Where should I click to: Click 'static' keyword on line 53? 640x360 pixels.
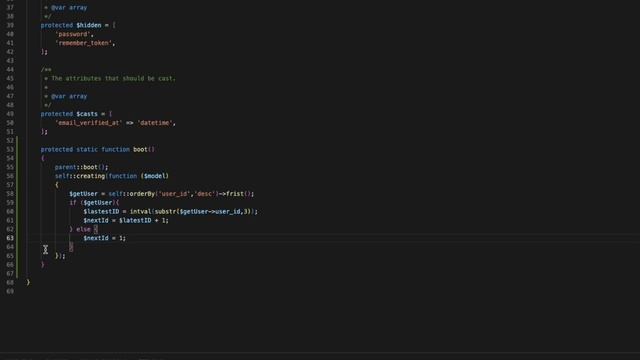tap(87, 149)
